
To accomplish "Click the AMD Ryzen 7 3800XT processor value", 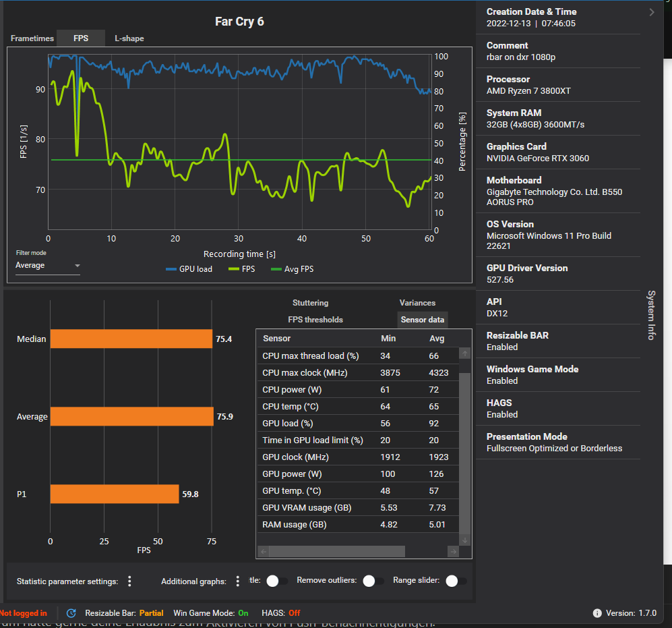I will pyautogui.click(x=528, y=91).
